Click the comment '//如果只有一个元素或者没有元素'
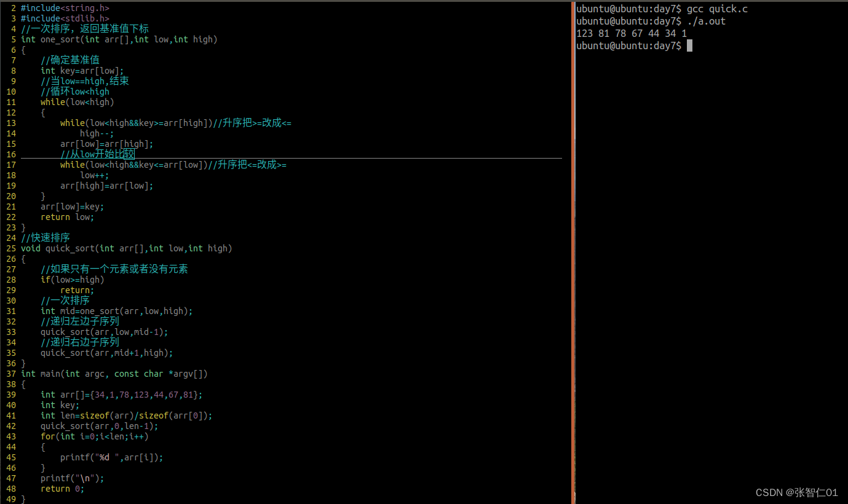The image size is (848, 504). (114, 269)
